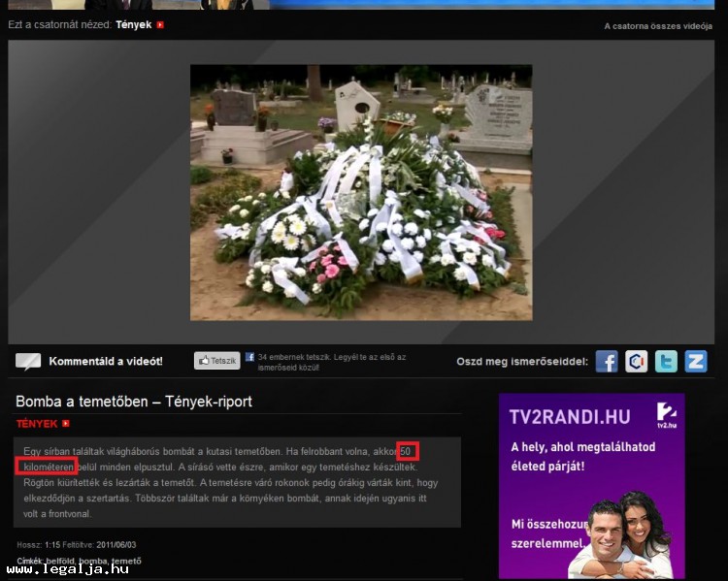The width and height of the screenshot is (728, 581).
Task: Open the Tények channel link at top
Action: click(133, 25)
